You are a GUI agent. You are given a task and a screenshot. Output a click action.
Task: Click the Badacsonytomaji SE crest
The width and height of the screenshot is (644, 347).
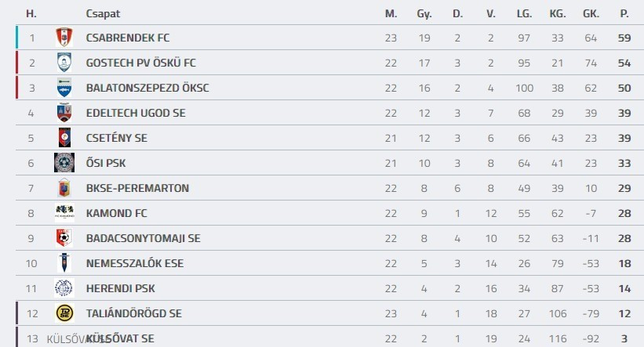tap(64, 238)
